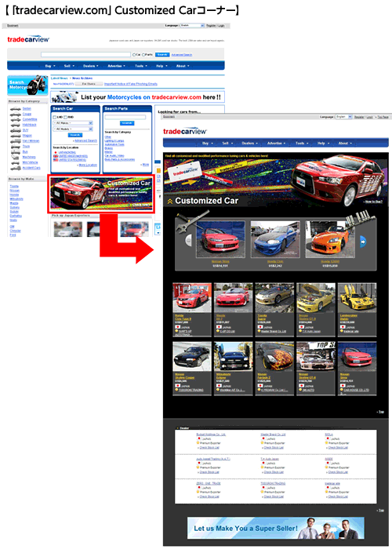Click the Truck icon in category list
Image resolution: width=392 pixels, height=549 pixels.
[x=16, y=147]
